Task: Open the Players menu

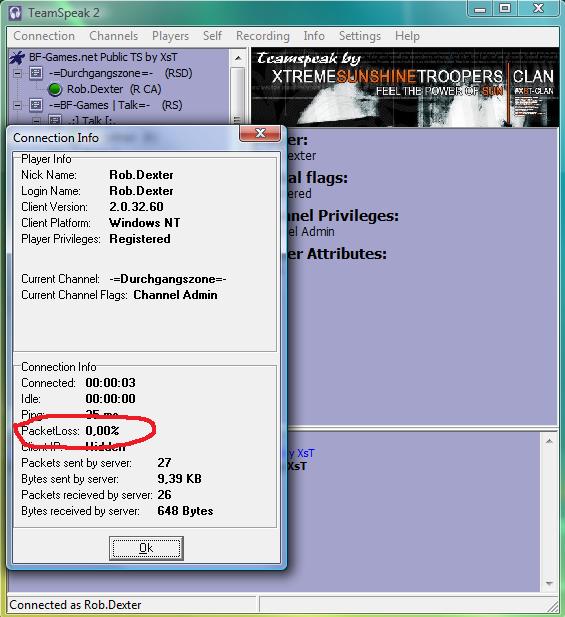Action: [170, 36]
